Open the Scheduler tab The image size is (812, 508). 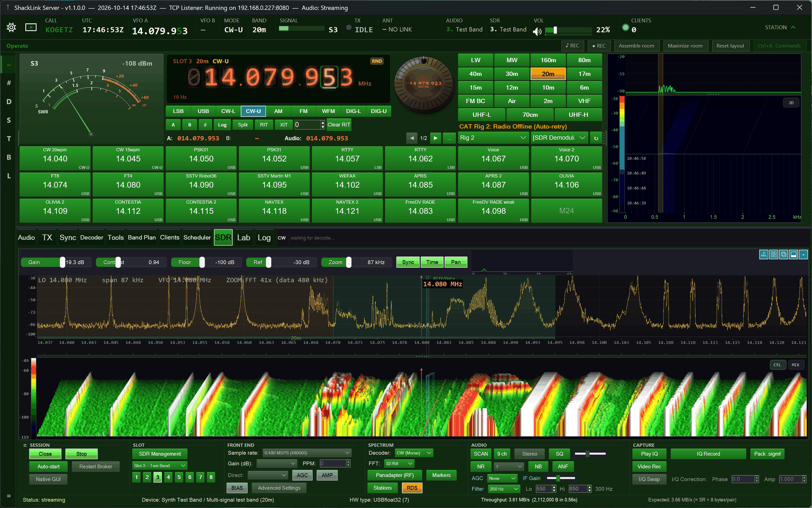[x=197, y=237]
